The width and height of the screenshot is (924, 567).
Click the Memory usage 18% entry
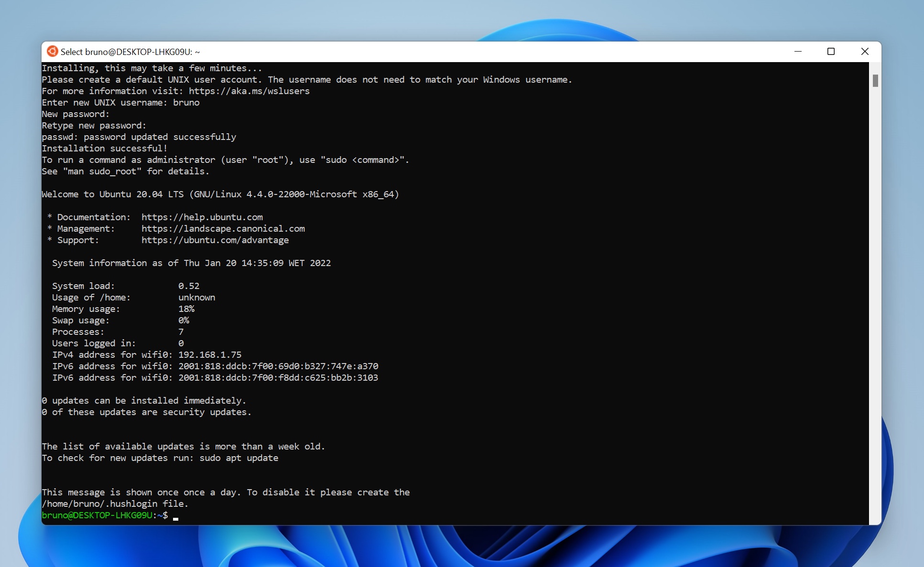click(122, 309)
